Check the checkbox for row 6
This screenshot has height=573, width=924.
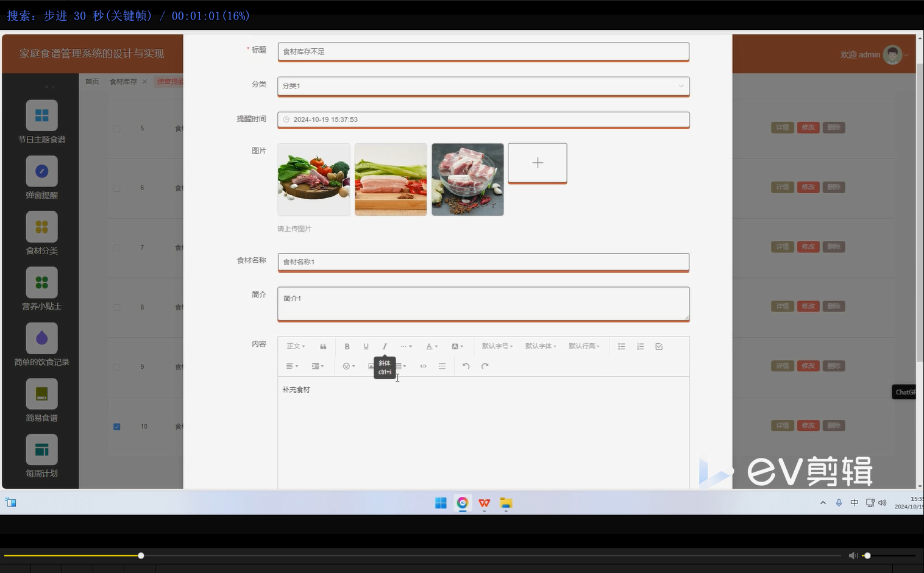(x=117, y=188)
